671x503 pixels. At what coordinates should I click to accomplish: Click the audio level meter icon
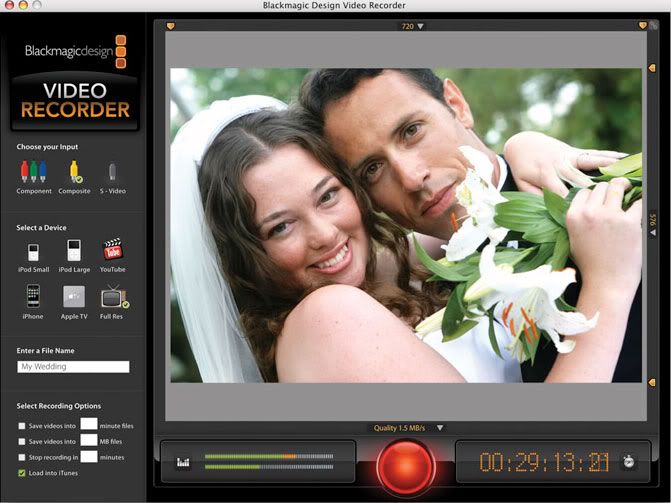pos(183,462)
